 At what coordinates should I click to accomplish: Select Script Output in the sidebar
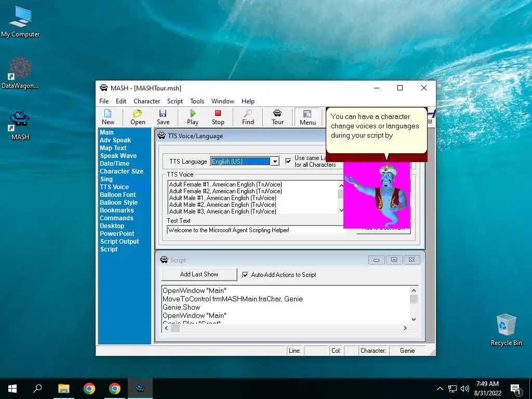click(119, 242)
